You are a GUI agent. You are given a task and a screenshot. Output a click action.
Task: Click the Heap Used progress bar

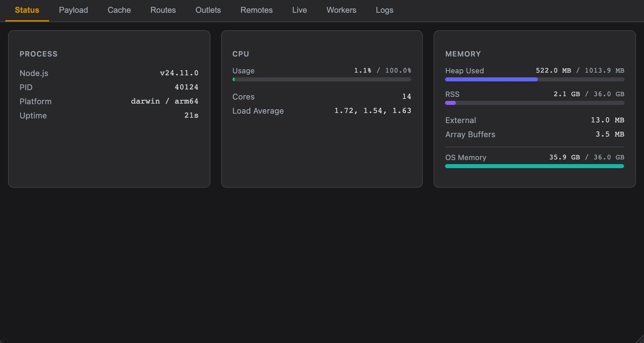point(534,80)
